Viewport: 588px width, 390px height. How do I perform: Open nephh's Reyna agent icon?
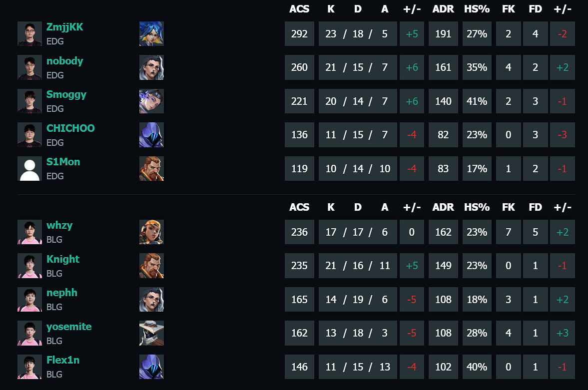(151, 299)
